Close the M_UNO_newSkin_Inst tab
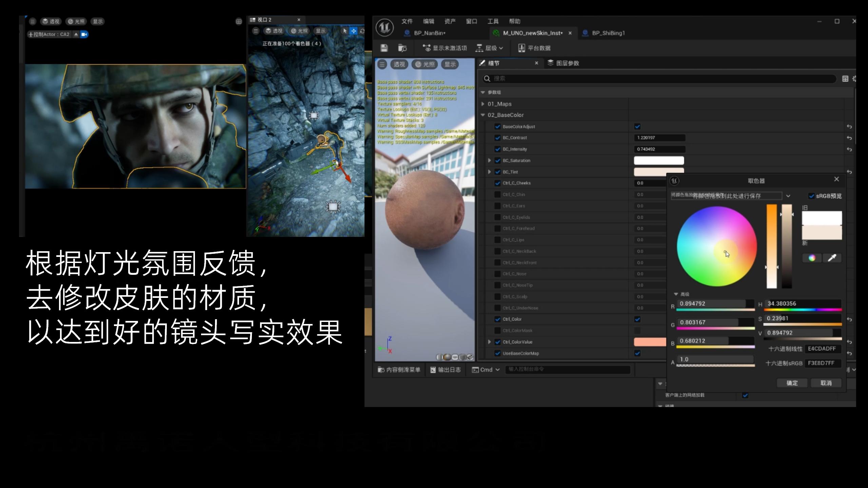 click(x=570, y=33)
